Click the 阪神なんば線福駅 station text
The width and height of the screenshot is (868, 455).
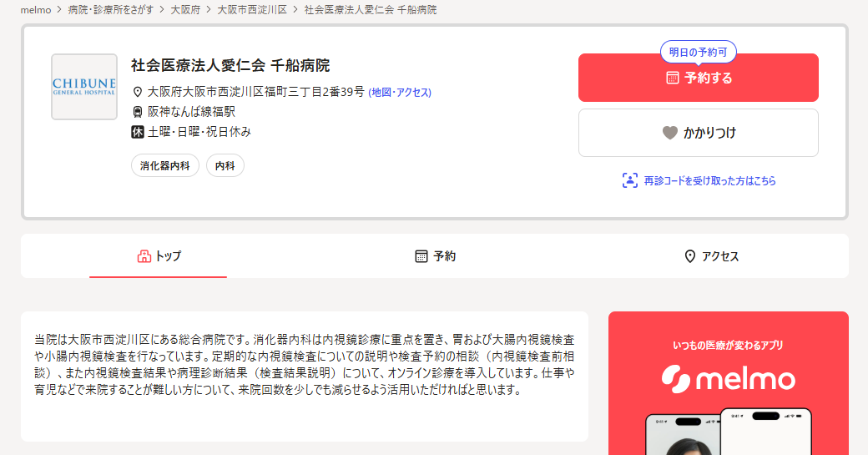tap(191, 112)
